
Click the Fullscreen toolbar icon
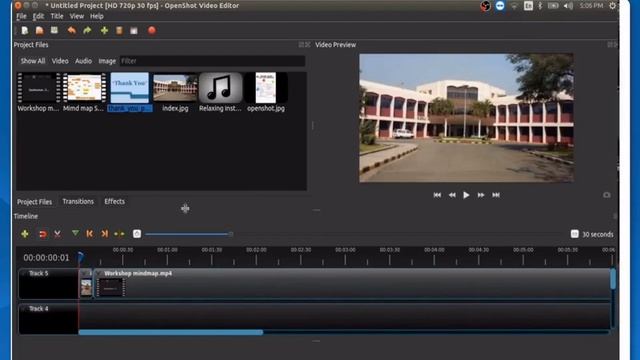tap(134, 31)
